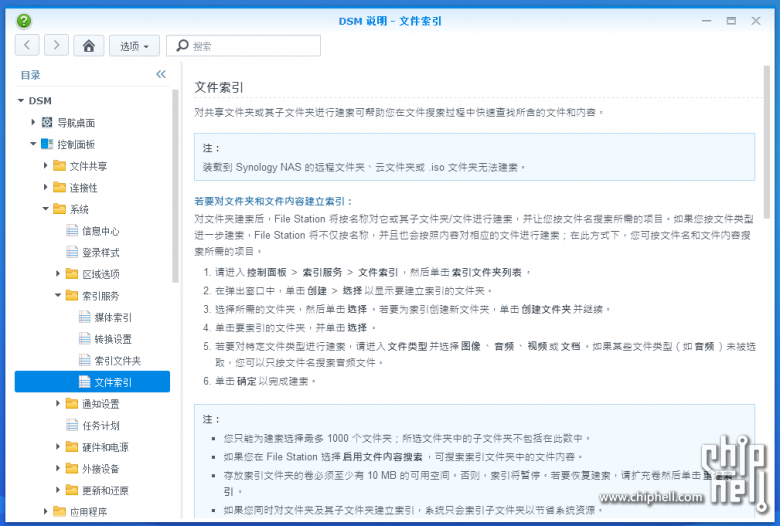The height and width of the screenshot is (526, 780).
Task: Expand the 外接设备 folder node
Action: [x=58, y=468]
